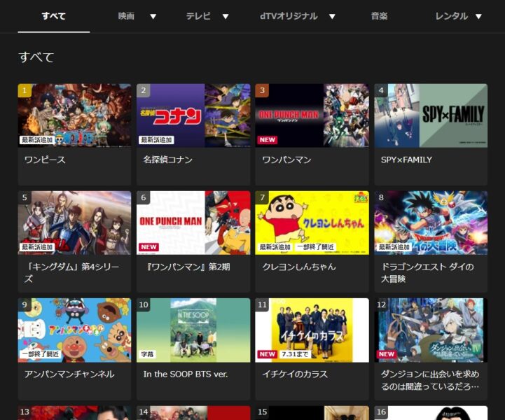Click the NEW badge on イチケイのカラス
The height and width of the screenshot is (420, 505).
268,354
